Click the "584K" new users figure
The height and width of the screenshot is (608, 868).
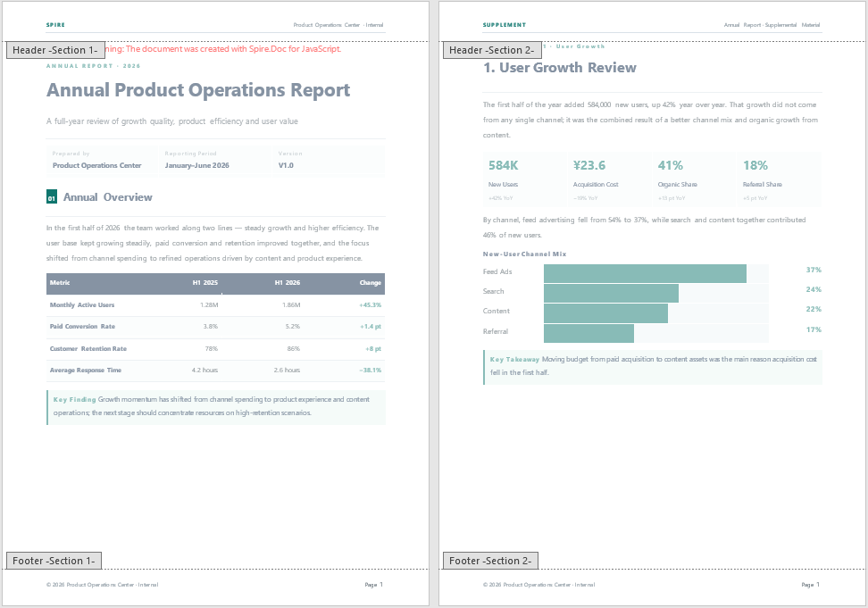(503, 165)
